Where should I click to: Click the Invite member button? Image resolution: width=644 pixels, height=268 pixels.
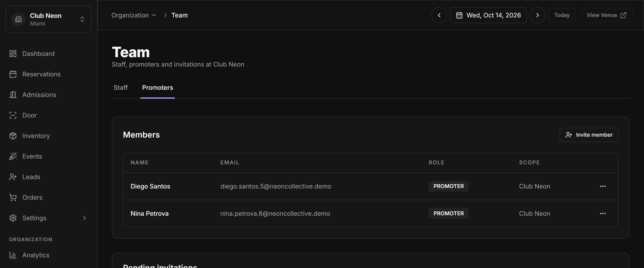tap(589, 135)
